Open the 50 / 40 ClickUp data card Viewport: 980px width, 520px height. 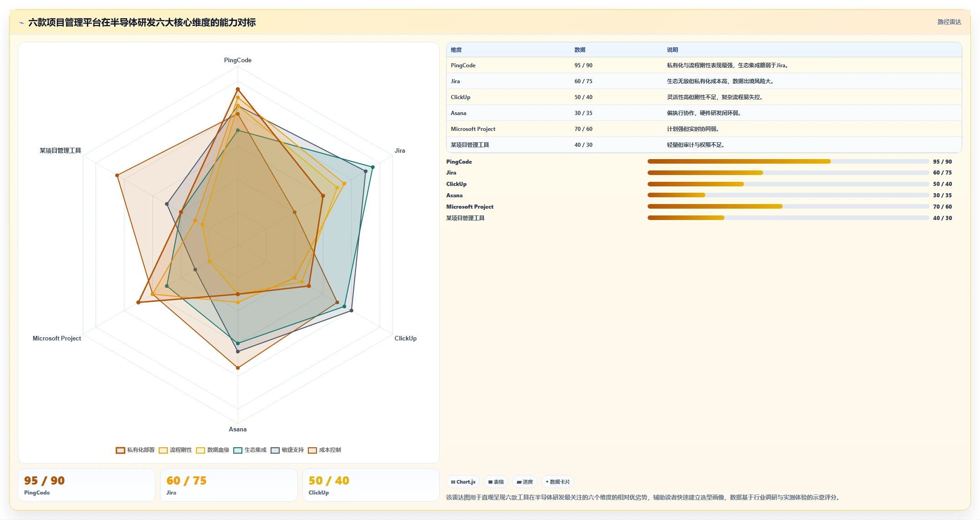pyautogui.click(x=371, y=485)
